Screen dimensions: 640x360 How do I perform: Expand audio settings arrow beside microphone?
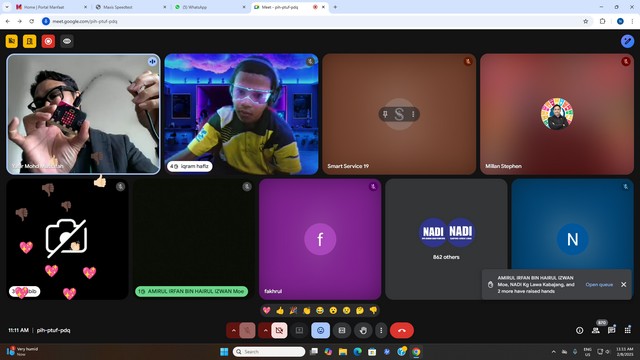click(x=233, y=330)
